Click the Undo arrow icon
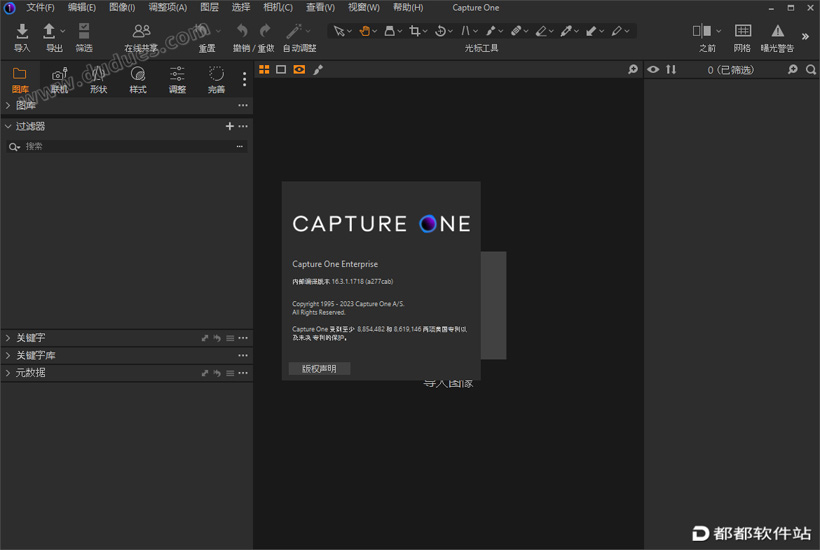820x550 pixels. (242, 31)
